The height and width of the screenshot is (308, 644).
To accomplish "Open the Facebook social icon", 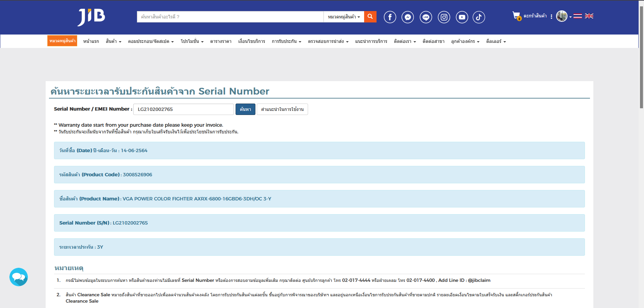I will [390, 17].
